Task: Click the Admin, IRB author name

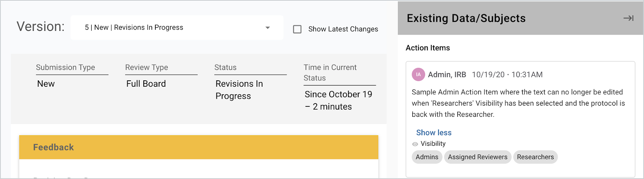Action: coord(447,75)
